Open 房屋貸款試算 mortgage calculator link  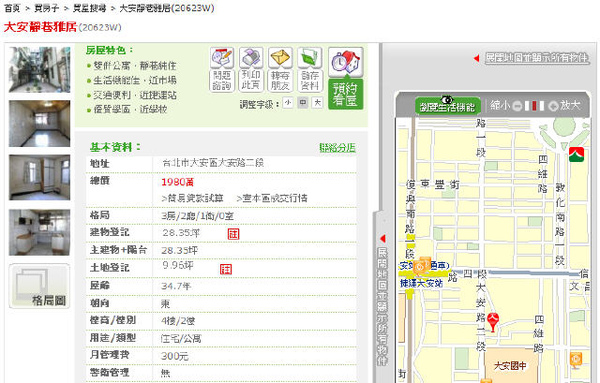pos(192,198)
